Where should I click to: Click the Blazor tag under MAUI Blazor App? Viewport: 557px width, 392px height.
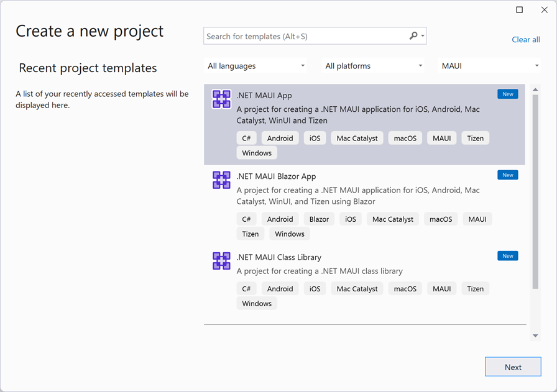(x=319, y=219)
